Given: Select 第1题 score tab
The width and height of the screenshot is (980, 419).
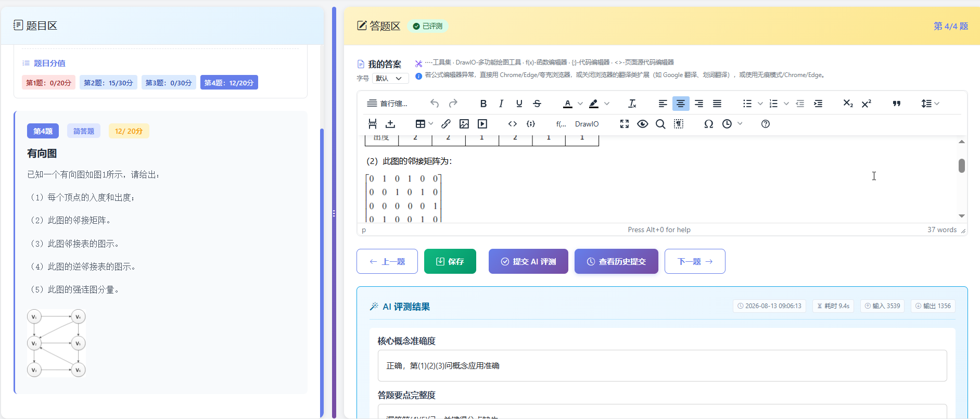Looking at the screenshot, I should tap(48, 83).
